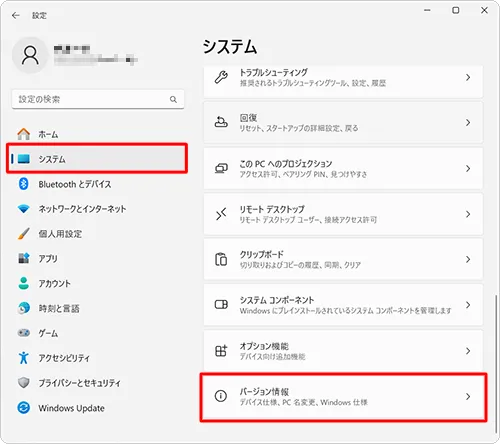Viewport: 500px width, 444px height.
Task: Click the paintbrush personalization icon
Action: [24, 234]
